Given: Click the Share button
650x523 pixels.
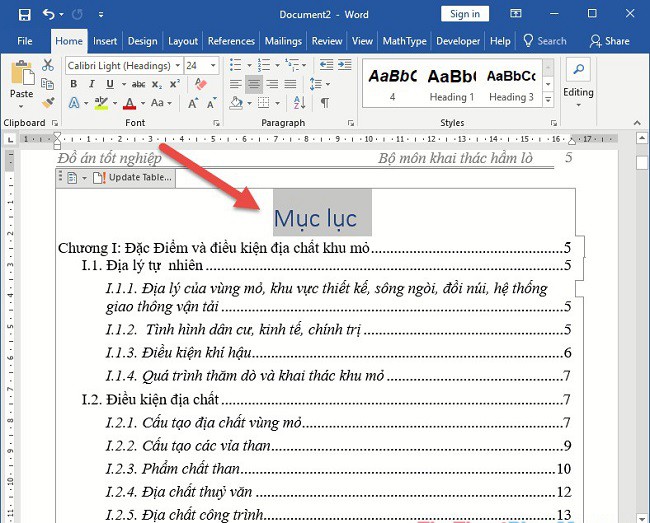Looking at the screenshot, I should (610, 41).
